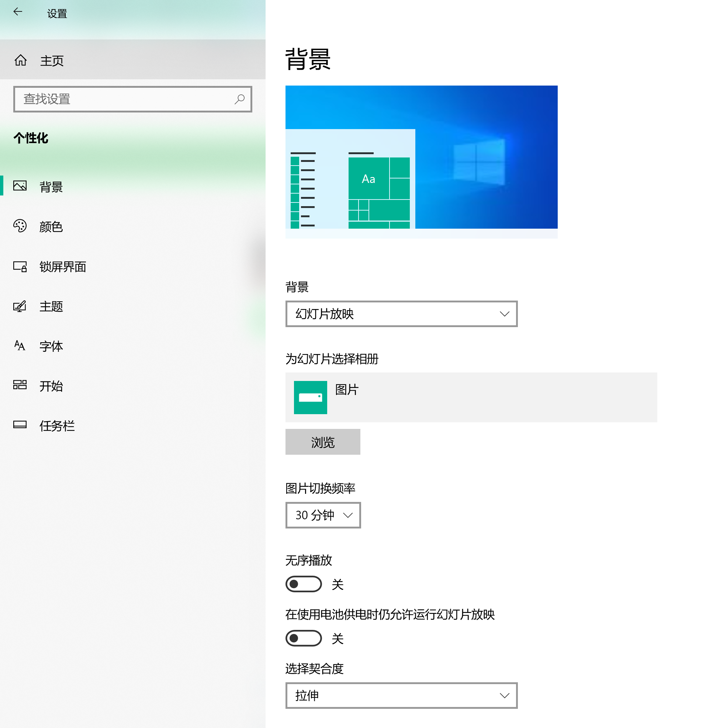This screenshot has height=728, width=706.
Task: Click the 个性化 section heading
Action: point(31,138)
